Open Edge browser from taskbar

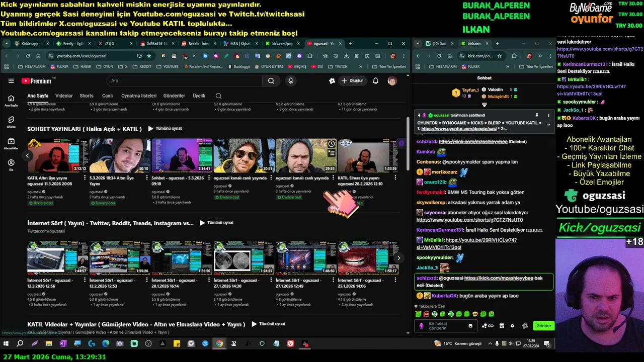[106, 344]
